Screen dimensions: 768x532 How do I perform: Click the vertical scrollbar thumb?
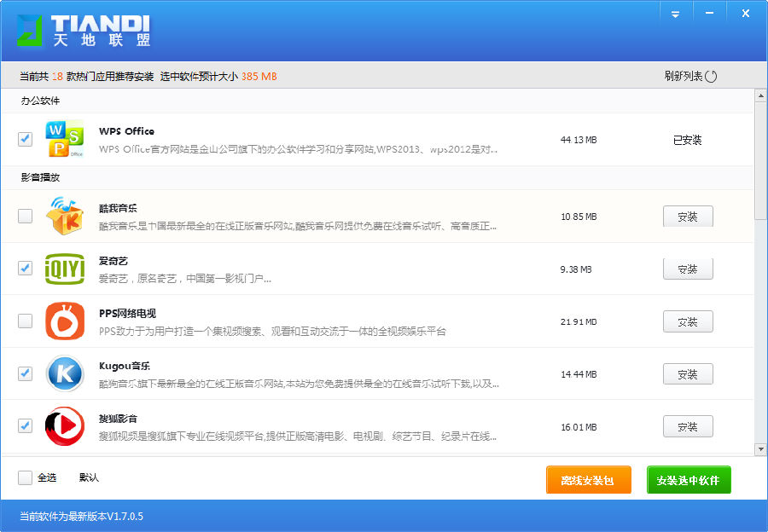click(760, 160)
